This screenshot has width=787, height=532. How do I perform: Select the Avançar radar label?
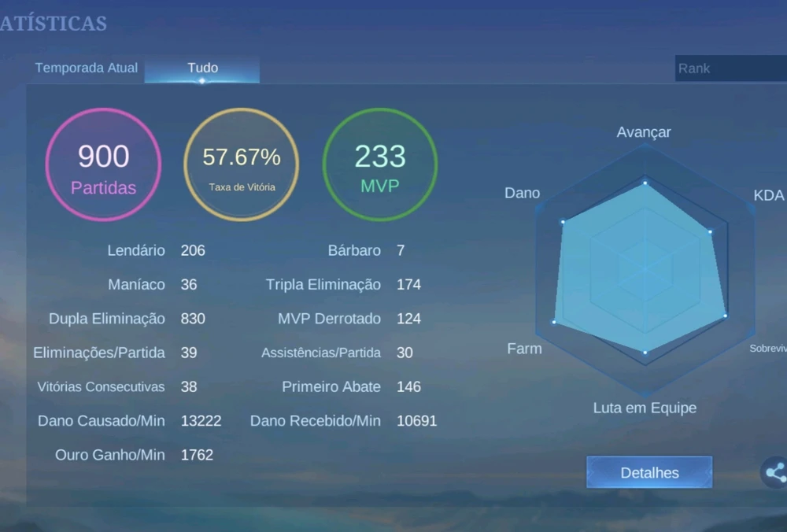point(644,132)
